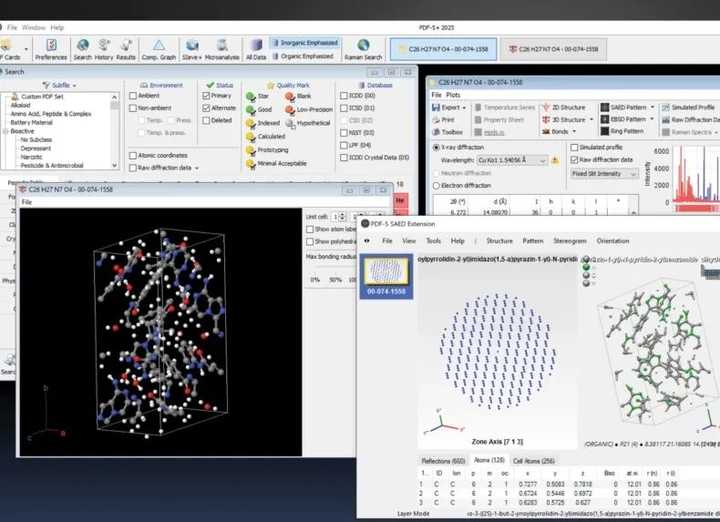Screen dimensions: 720x522
Task: Click the wavelength warning triangle icon
Action: (x=555, y=161)
